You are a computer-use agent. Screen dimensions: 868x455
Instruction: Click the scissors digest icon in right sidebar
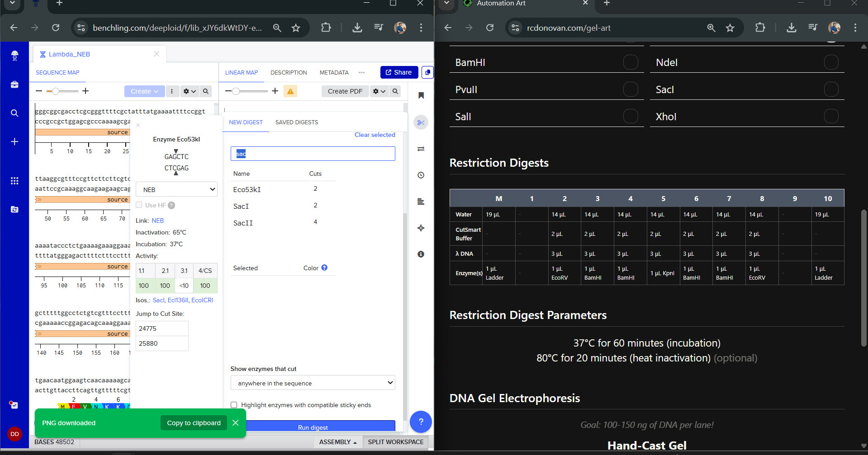(421, 122)
